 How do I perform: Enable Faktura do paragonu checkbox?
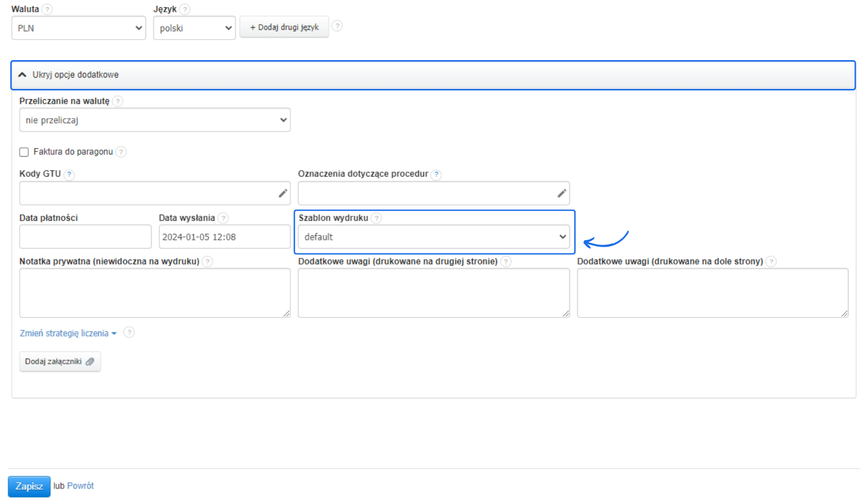[24, 152]
